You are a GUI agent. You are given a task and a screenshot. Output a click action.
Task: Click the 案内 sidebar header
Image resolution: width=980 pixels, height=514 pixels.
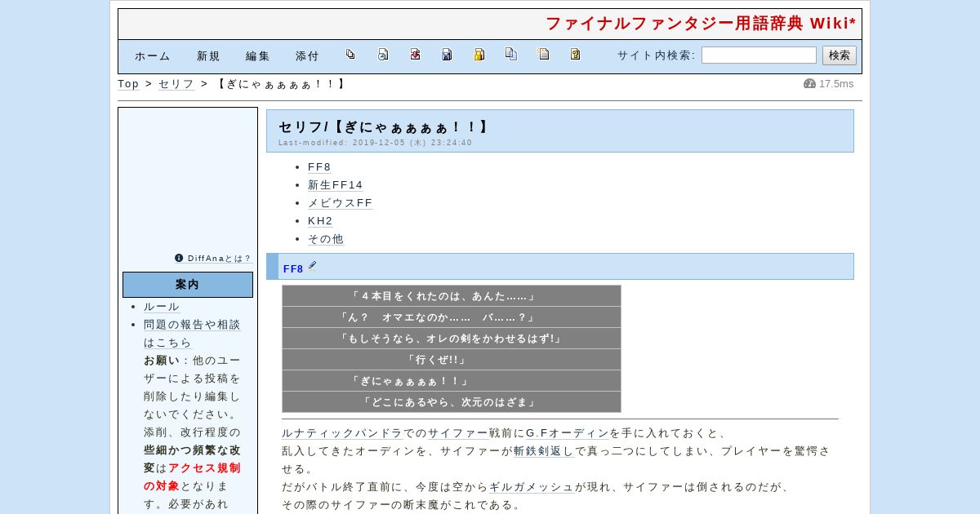pyautogui.click(x=188, y=285)
